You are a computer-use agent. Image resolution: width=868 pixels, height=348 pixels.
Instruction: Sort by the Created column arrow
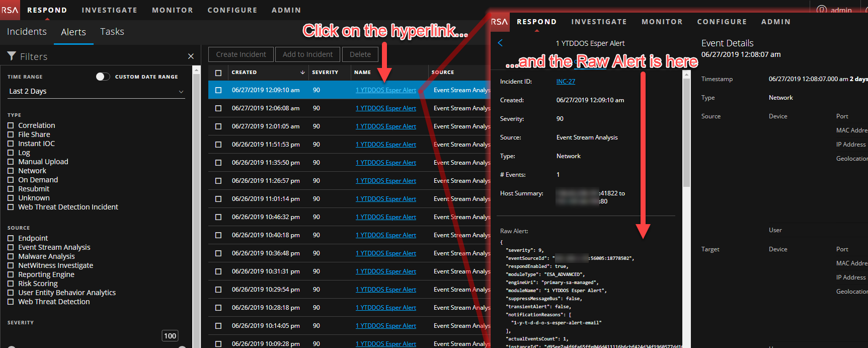[302, 73]
